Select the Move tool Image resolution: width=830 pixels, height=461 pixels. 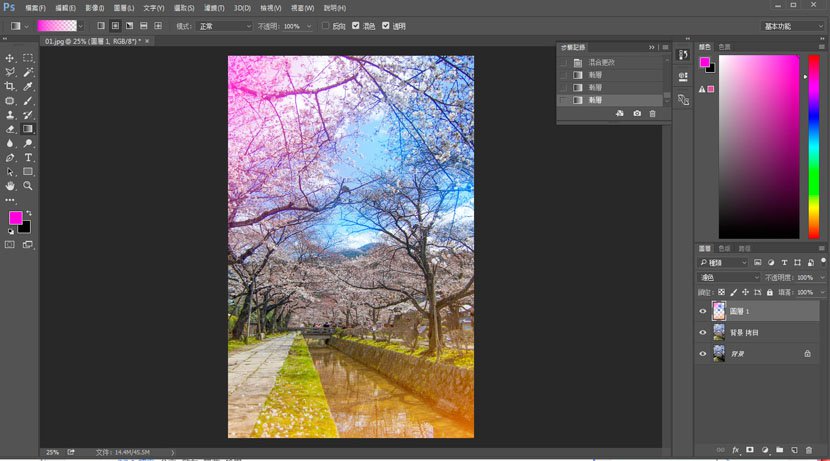point(10,58)
